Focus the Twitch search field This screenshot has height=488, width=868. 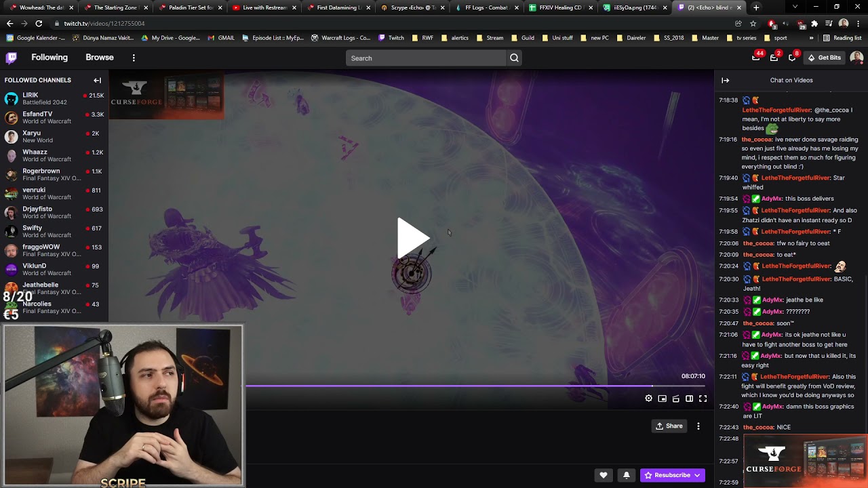coord(426,58)
